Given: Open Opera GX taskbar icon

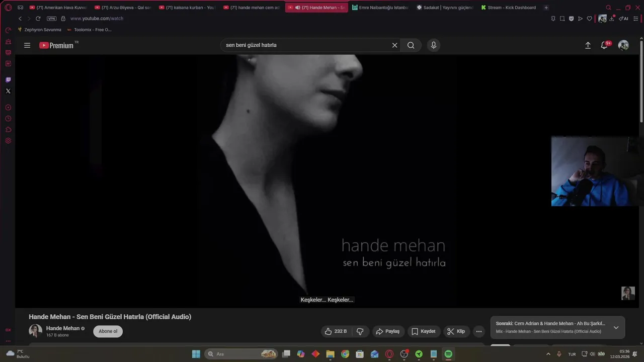Looking at the screenshot, I should click(389, 354).
